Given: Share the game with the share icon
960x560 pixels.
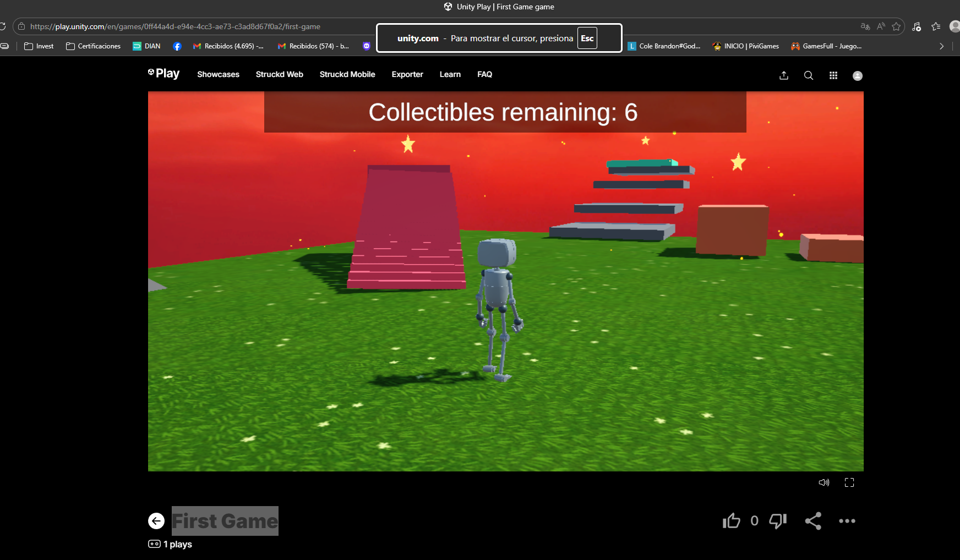Looking at the screenshot, I should point(813,521).
